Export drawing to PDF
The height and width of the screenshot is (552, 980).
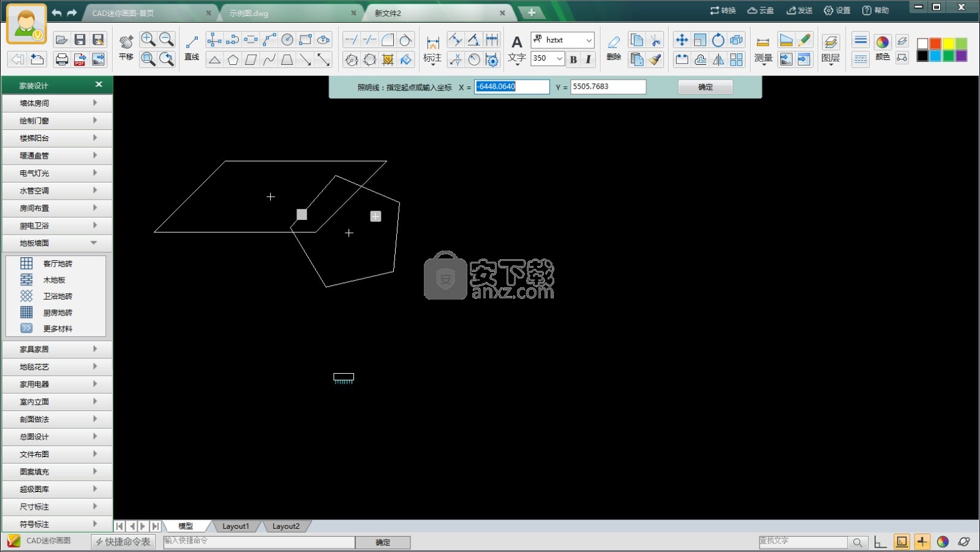coord(80,59)
